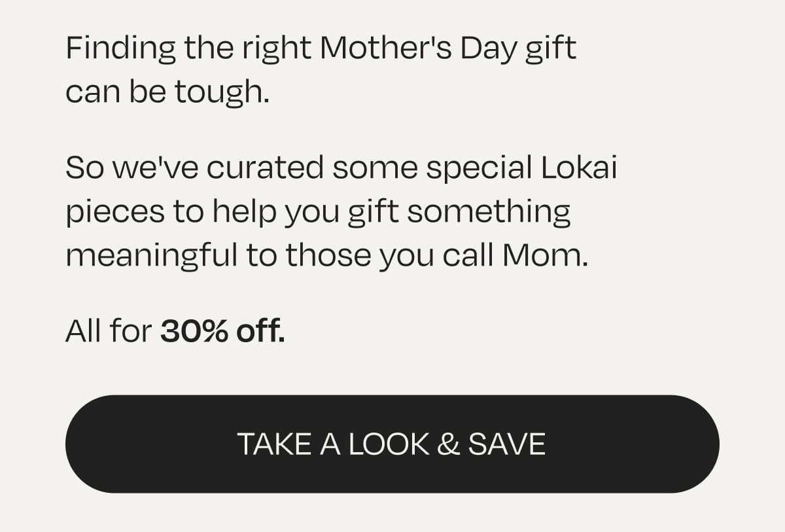Image resolution: width=785 pixels, height=532 pixels.
Task: Click the "Finding the right Mother's Day gift" line
Action: tap(321, 49)
